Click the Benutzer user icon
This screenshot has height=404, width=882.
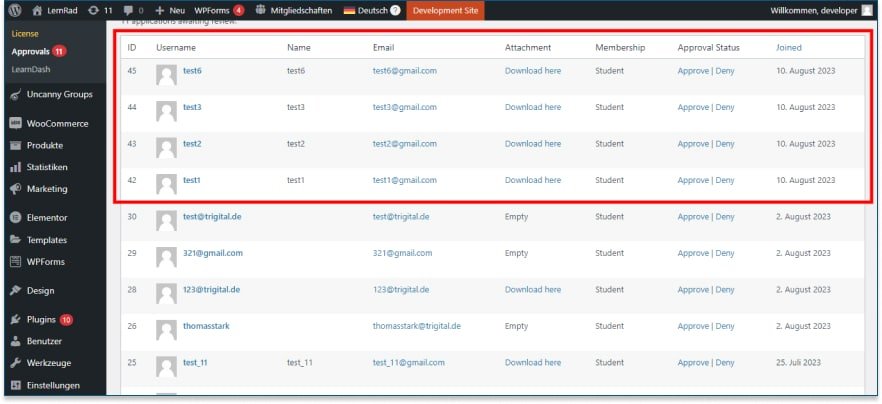coord(16,342)
